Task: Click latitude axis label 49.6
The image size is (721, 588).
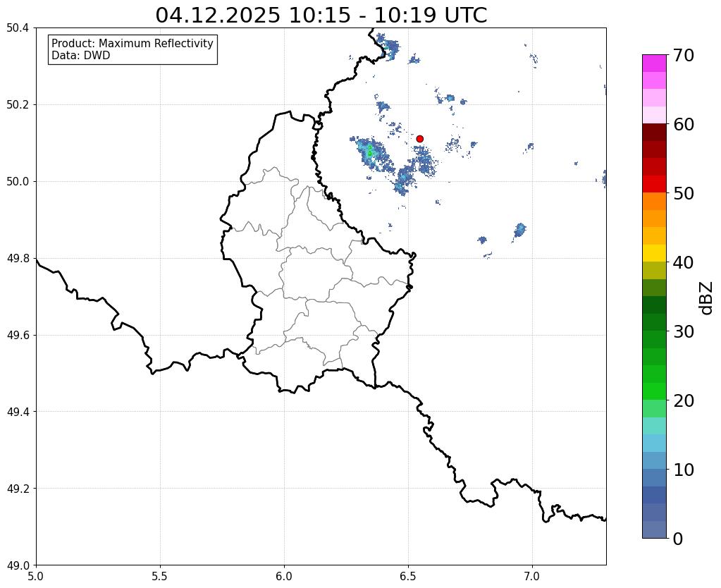Action: [18, 335]
